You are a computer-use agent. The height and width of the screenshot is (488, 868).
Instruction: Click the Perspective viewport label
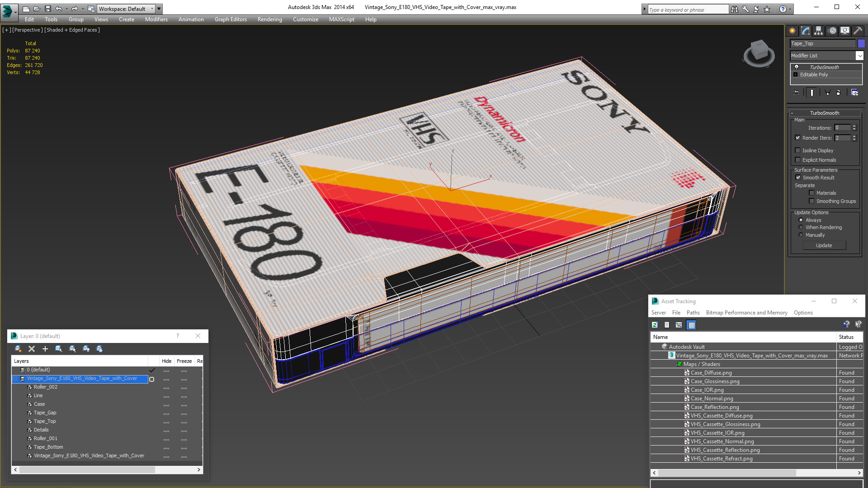coord(28,30)
